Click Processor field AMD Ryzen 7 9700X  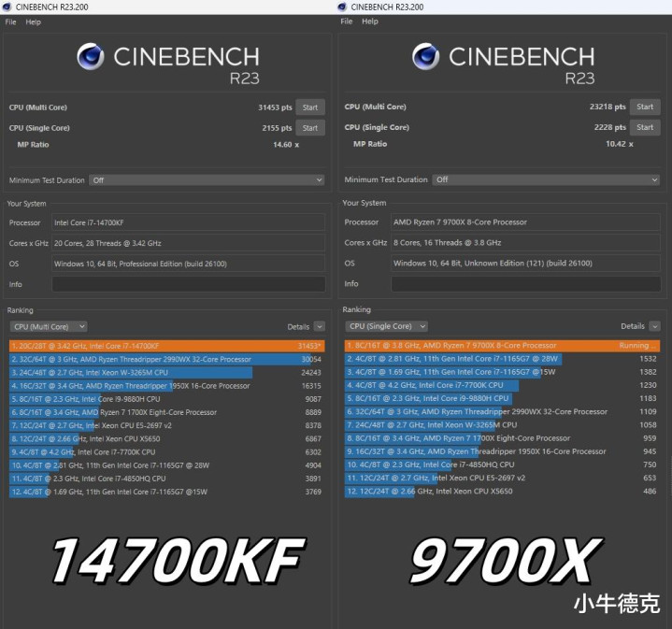coord(526,222)
